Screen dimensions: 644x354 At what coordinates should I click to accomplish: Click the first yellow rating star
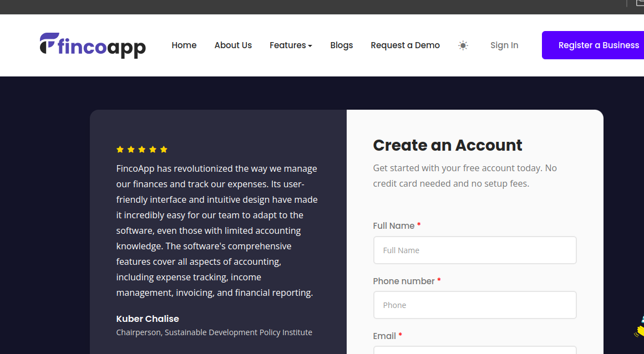point(120,150)
